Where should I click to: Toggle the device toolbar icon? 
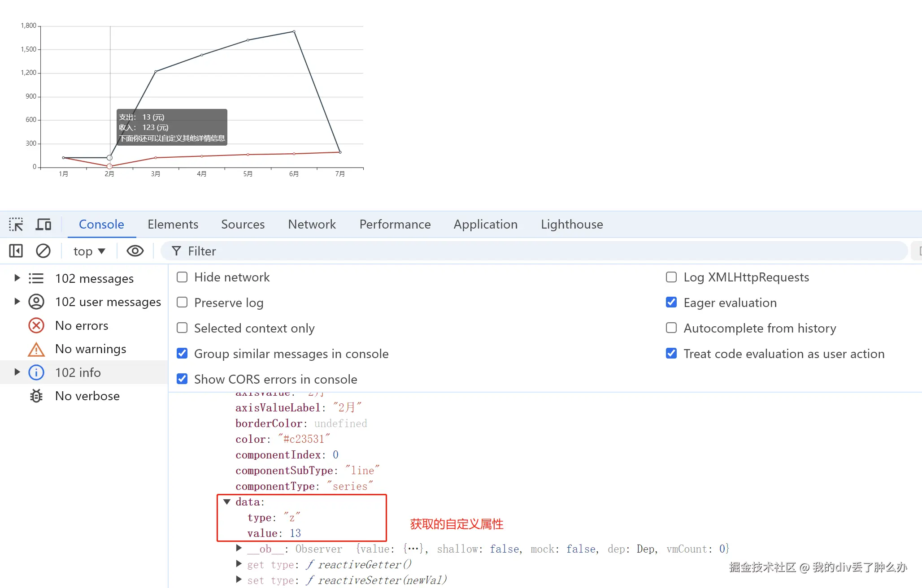pyautogui.click(x=43, y=224)
